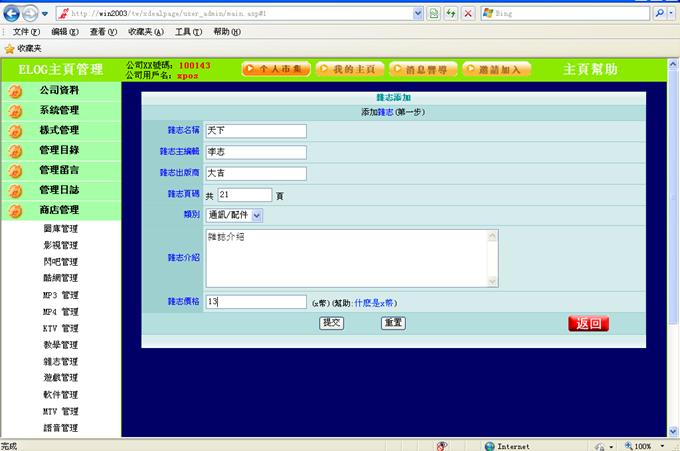Click the privacy eye icon in status bar
The width and height of the screenshot is (680, 451).
point(441,445)
